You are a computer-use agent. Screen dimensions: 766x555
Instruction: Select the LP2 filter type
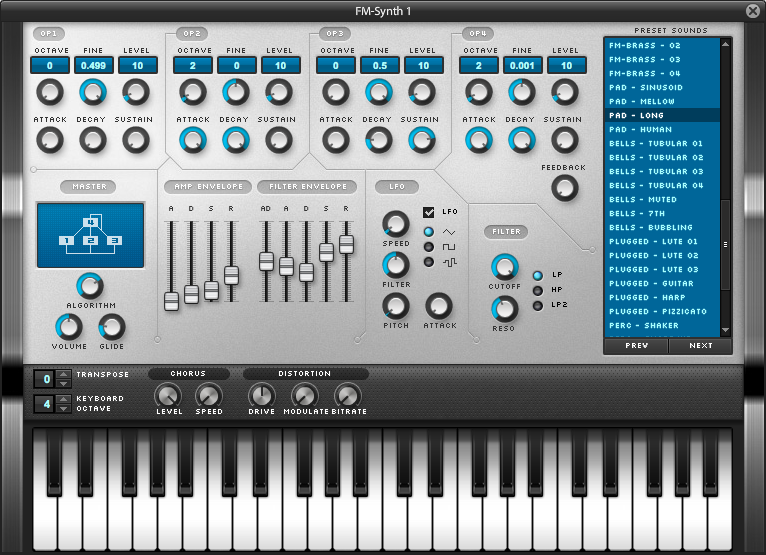tap(538, 306)
